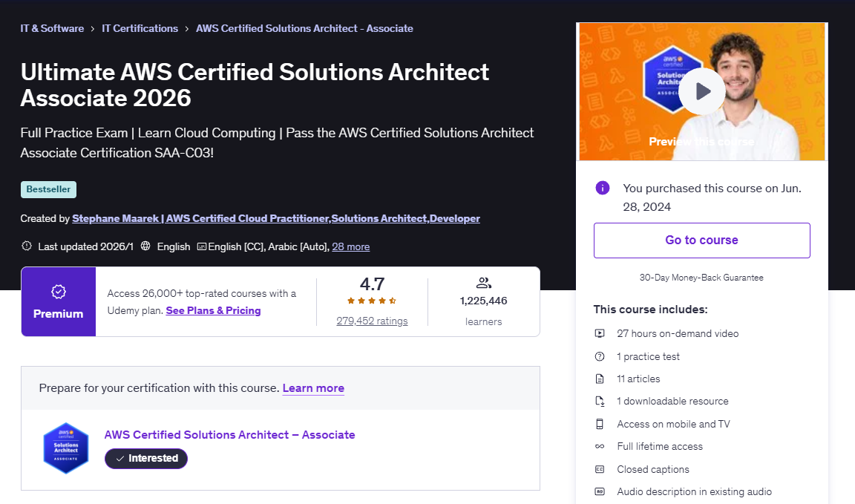Play the course preview video

(702, 91)
